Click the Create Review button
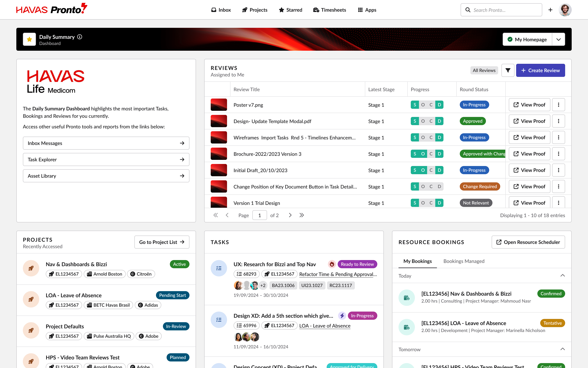Screen dimensions: 588x368 540,70
